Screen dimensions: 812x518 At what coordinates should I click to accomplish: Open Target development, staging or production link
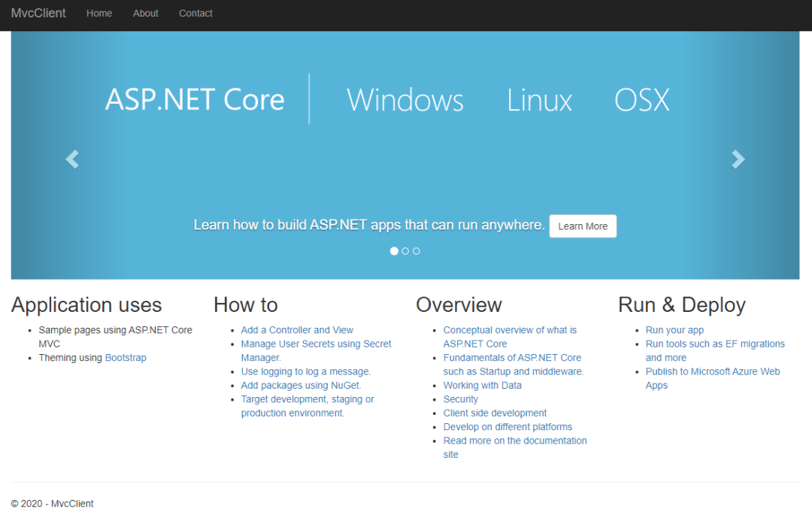tap(308, 406)
